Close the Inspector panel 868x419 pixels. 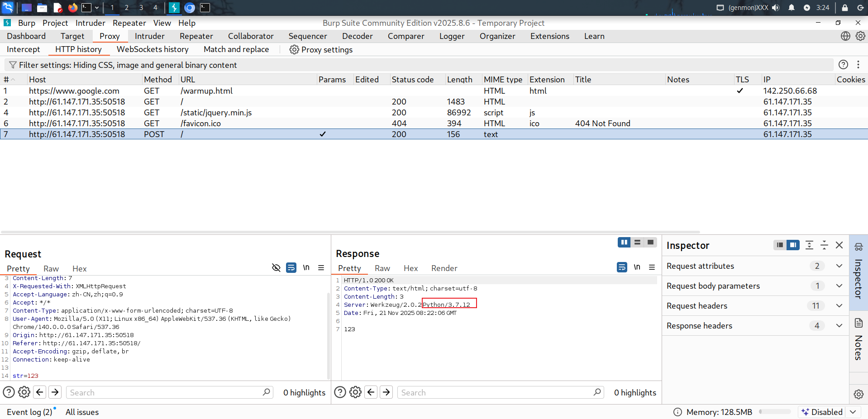839,245
